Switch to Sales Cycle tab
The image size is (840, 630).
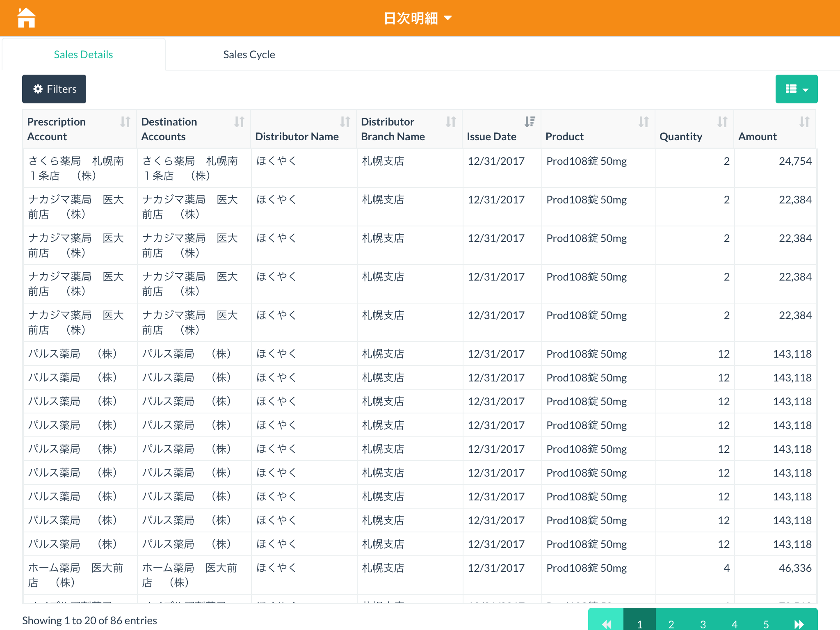click(x=249, y=55)
